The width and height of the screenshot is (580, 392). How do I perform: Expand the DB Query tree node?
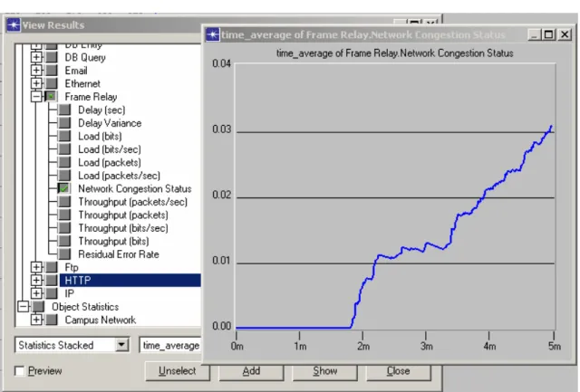click(x=36, y=57)
